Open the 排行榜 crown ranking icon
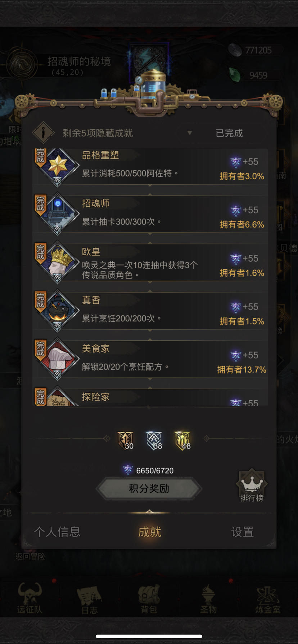 [252, 485]
